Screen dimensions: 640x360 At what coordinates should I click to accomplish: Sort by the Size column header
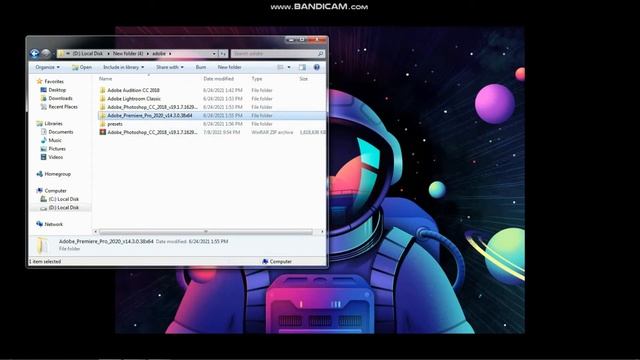(304, 79)
